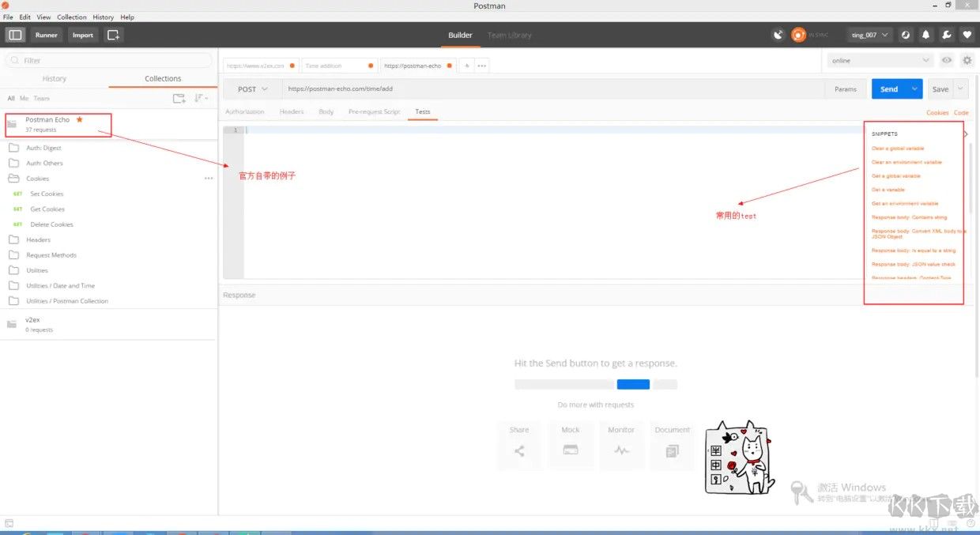
Task: Open a new window with the plus-window icon
Action: 113,35
